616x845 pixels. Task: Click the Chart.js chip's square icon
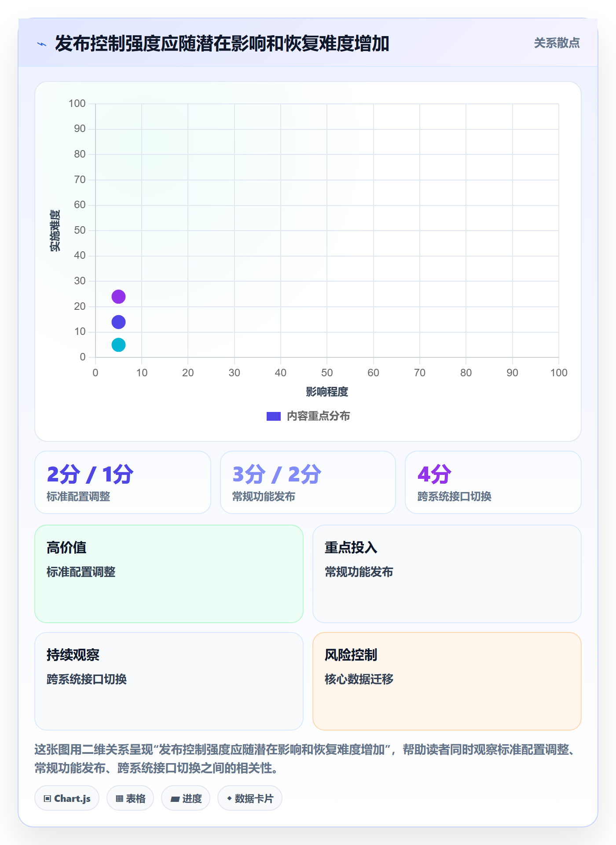click(48, 799)
